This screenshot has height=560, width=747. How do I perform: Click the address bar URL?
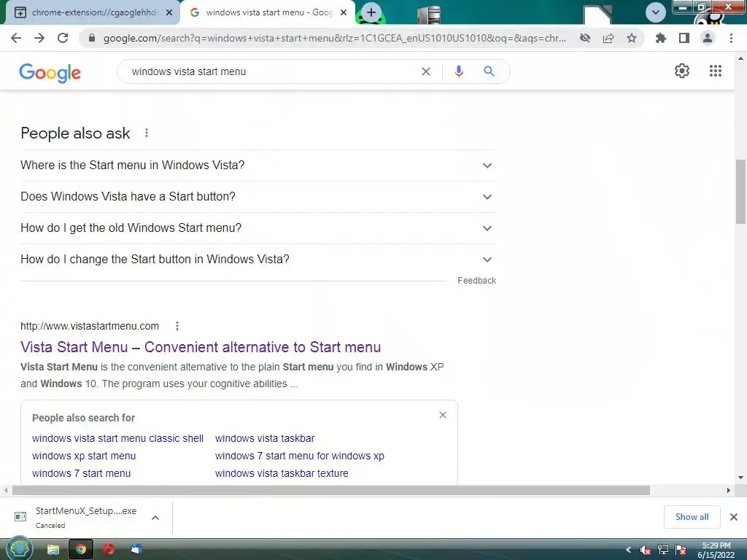[x=334, y=38]
